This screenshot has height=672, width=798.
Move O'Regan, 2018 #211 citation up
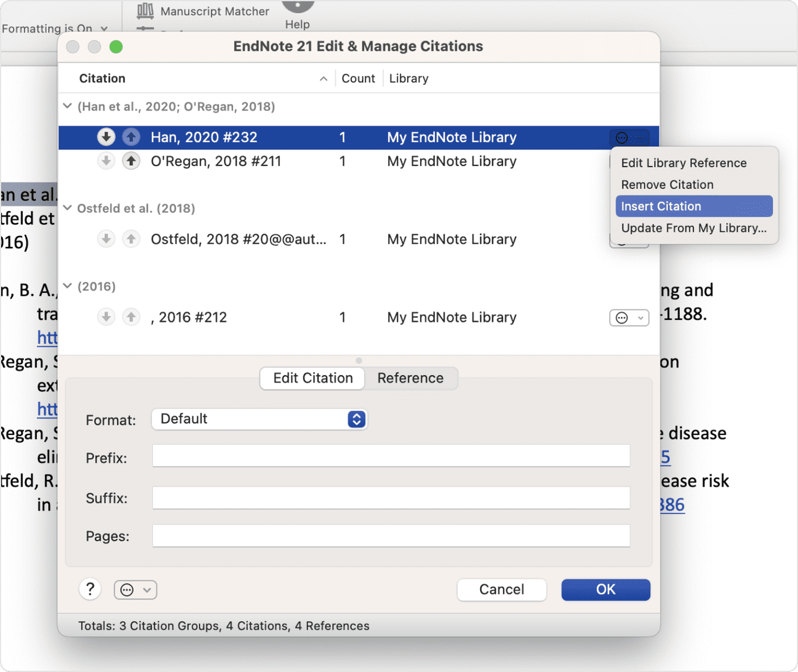click(131, 161)
